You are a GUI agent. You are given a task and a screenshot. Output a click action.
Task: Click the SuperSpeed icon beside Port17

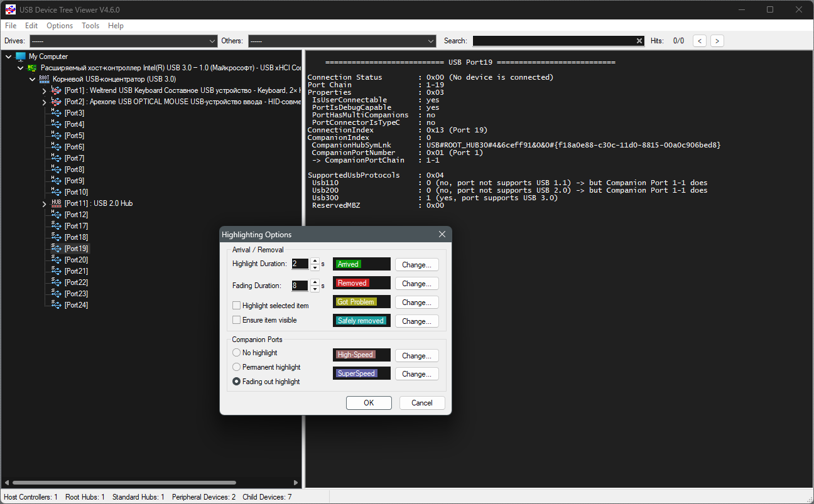tap(56, 226)
